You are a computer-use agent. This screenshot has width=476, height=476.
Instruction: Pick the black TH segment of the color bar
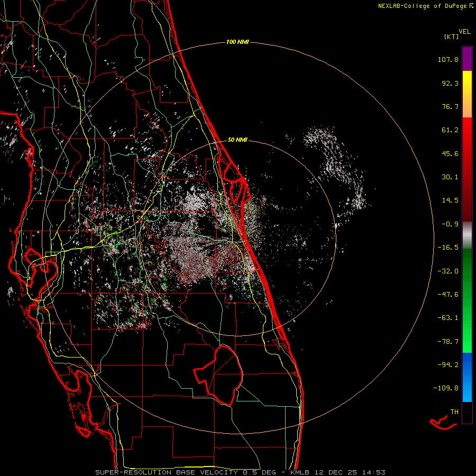[467, 413]
